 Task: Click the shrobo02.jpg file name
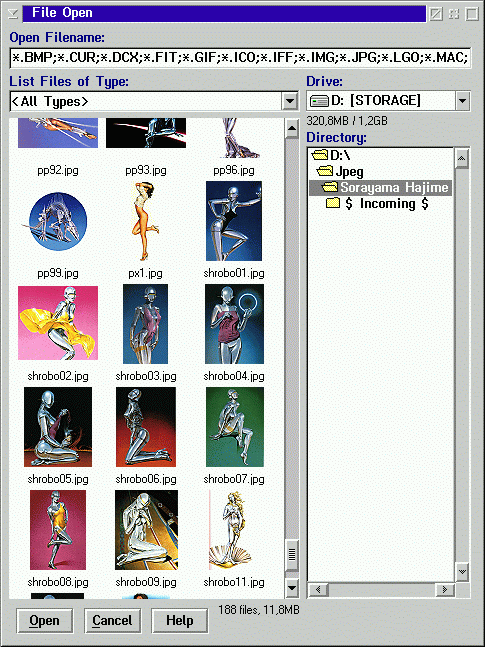(x=58, y=376)
